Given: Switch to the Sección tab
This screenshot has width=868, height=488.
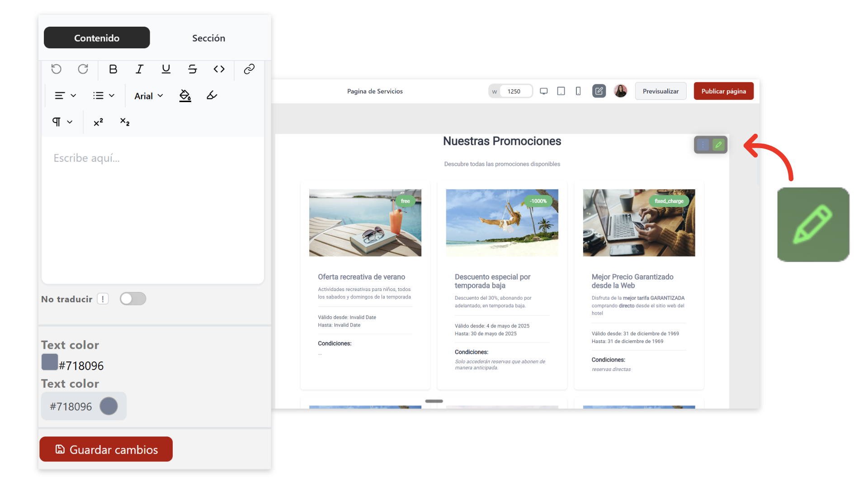Looking at the screenshot, I should [208, 38].
